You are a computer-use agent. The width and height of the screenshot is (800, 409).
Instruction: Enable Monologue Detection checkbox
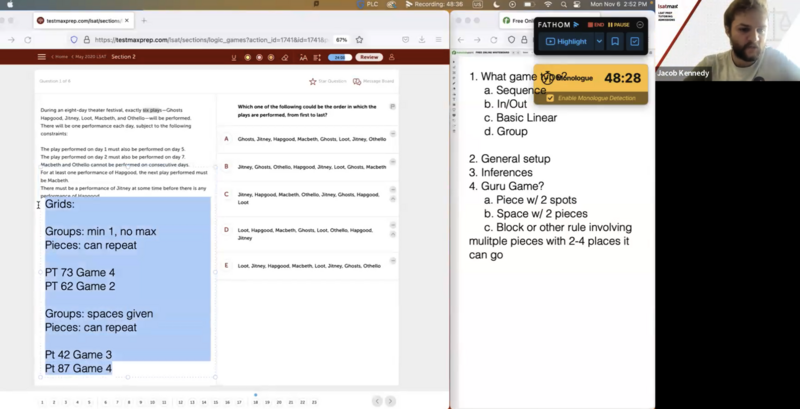pyautogui.click(x=550, y=97)
